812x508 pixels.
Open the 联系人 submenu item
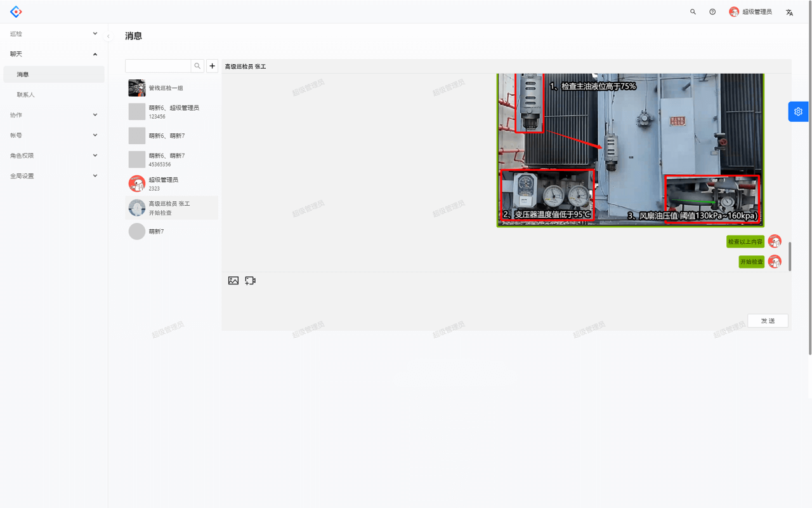(x=26, y=95)
